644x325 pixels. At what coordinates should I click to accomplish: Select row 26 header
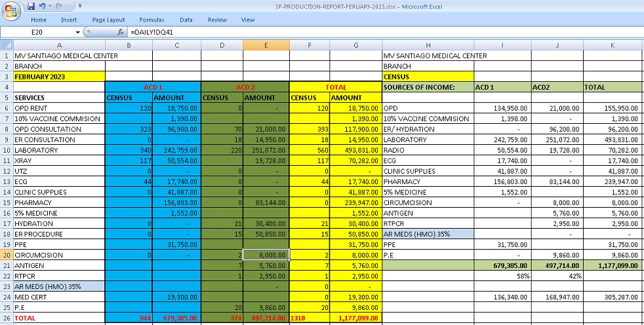click(x=7, y=318)
